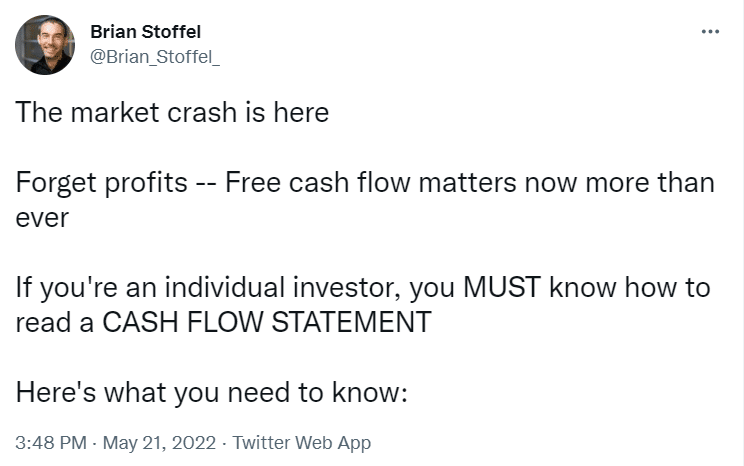Open the Brian Stoffel display name link
The height and width of the screenshot is (466, 744).
pos(147,32)
